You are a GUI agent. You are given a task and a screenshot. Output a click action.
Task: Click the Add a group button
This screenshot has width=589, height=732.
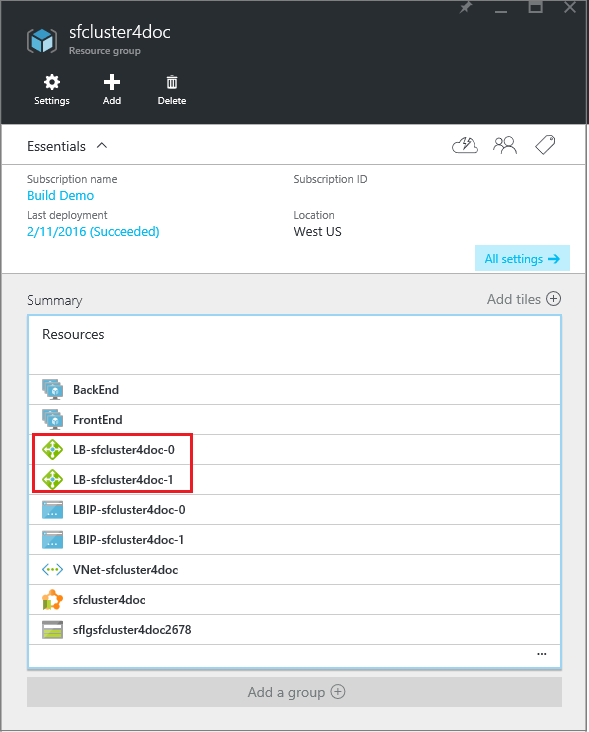point(294,692)
